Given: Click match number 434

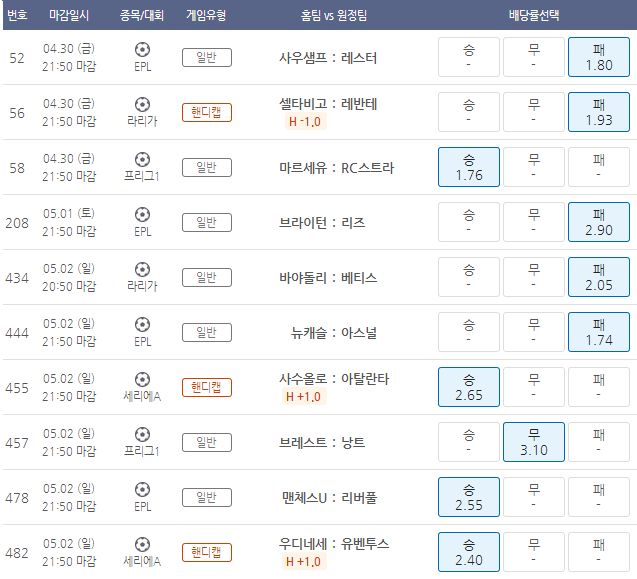Looking at the screenshot, I should point(17,278).
